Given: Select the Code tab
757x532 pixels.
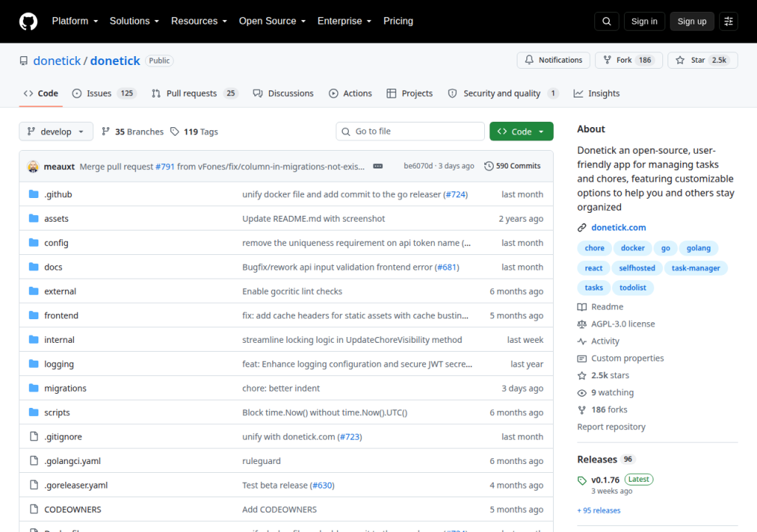Looking at the screenshot, I should pyautogui.click(x=41, y=93).
